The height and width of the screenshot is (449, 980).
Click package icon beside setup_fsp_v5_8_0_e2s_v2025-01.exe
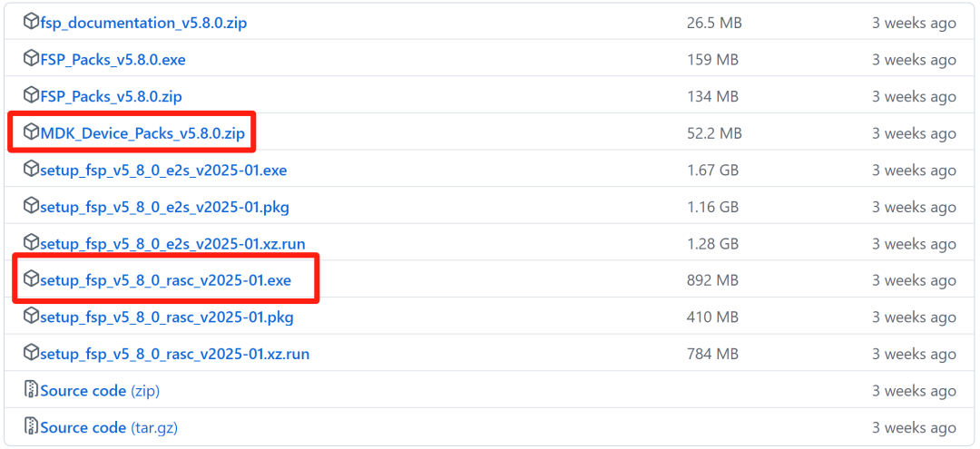pos(32,170)
